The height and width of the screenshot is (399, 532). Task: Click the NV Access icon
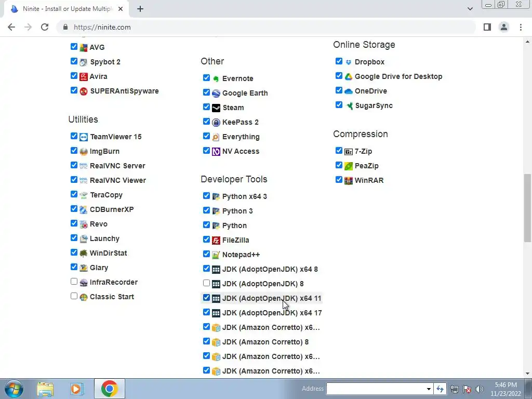click(216, 152)
